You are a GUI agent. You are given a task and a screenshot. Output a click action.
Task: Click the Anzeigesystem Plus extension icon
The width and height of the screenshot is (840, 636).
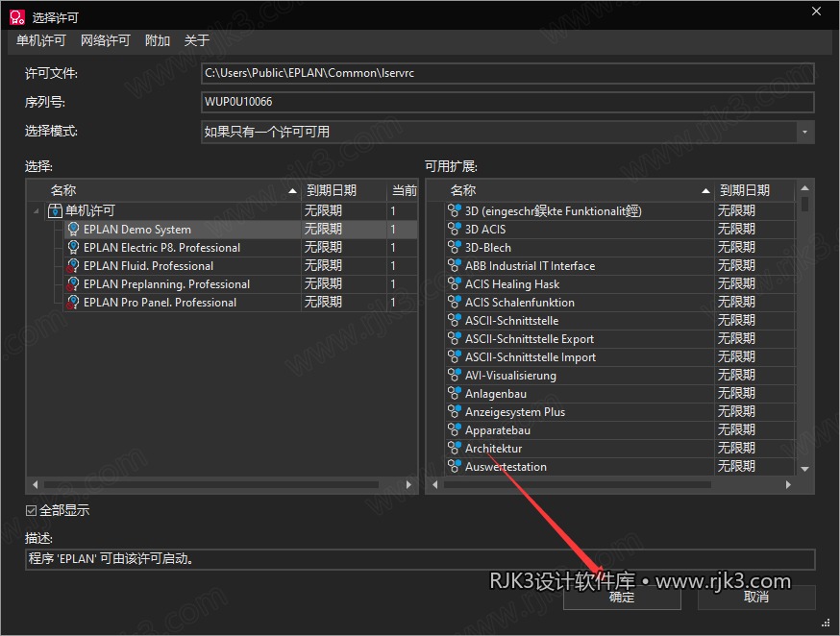pos(455,412)
